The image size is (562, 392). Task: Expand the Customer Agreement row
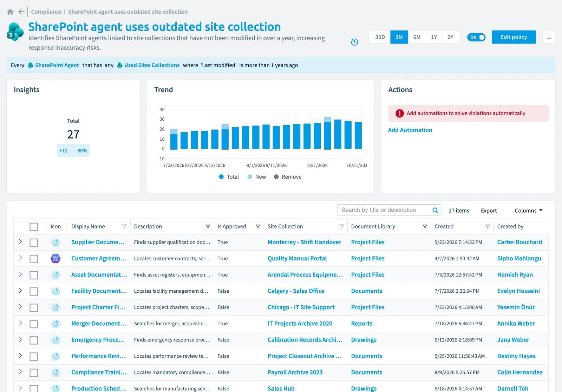20,258
